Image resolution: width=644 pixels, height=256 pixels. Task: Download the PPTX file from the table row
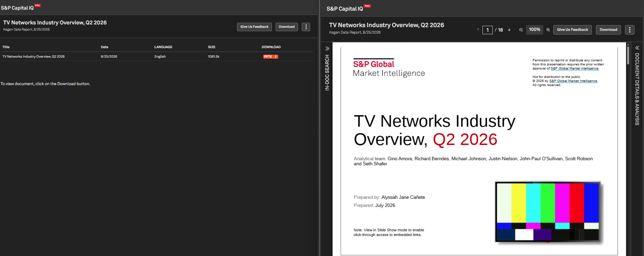coord(271,57)
